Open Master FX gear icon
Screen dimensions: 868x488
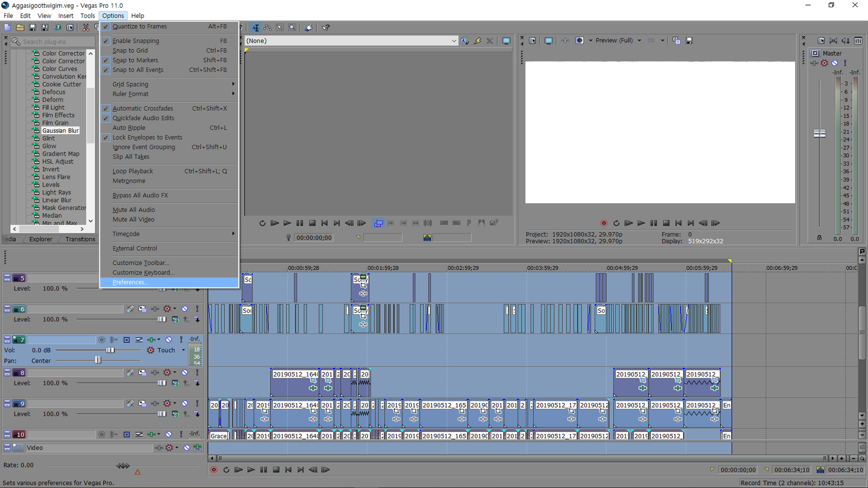coord(824,63)
